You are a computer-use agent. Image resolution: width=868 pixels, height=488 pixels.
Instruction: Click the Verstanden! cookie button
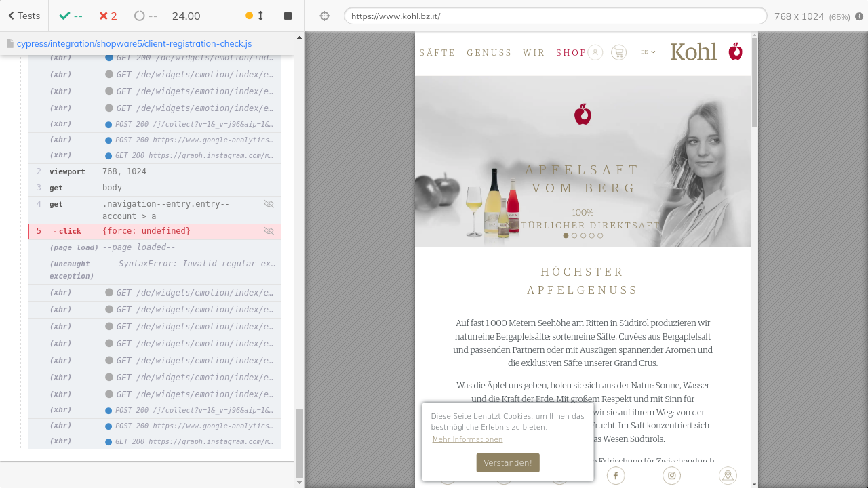tap(508, 463)
